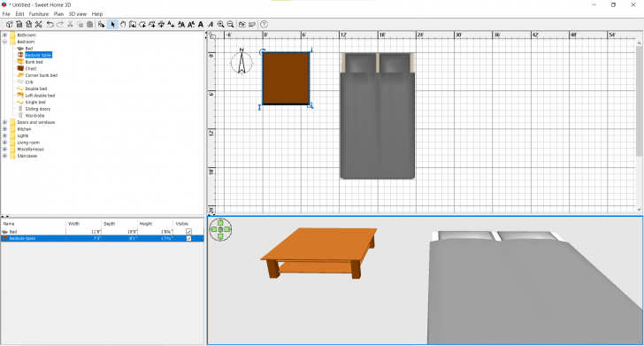Toggle the Visible checkbox for Bedside table row
Image resolution: width=644 pixels, height=346 pixels.
click(189, 238)
